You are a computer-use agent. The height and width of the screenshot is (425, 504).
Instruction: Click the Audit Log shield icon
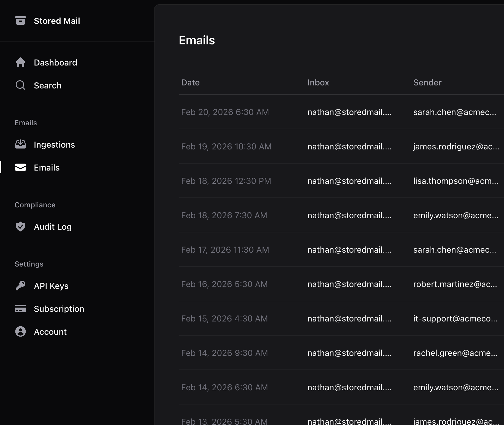click(20, 227)
